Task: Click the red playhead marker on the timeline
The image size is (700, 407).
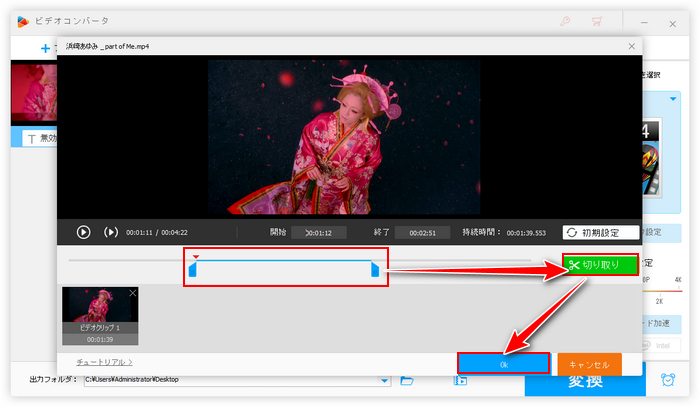Action: pyautogui.click(x=196, y=257)
